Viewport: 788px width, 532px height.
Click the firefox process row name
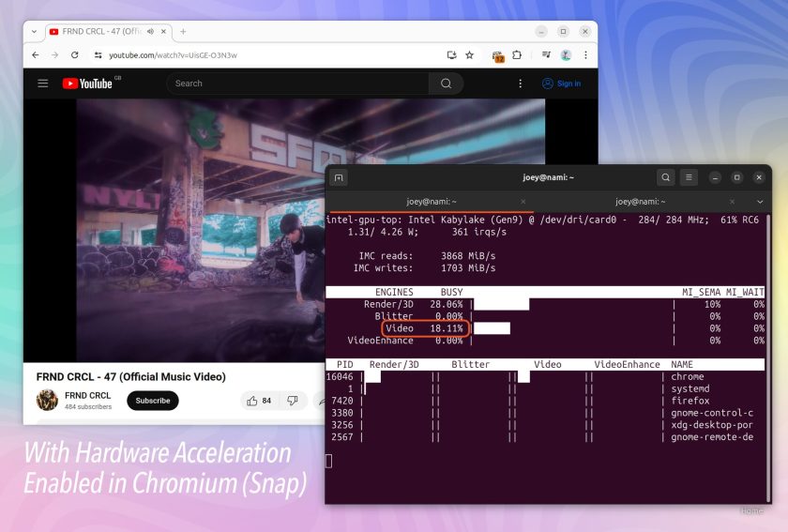pyautogui.click(x=690, y=401)
